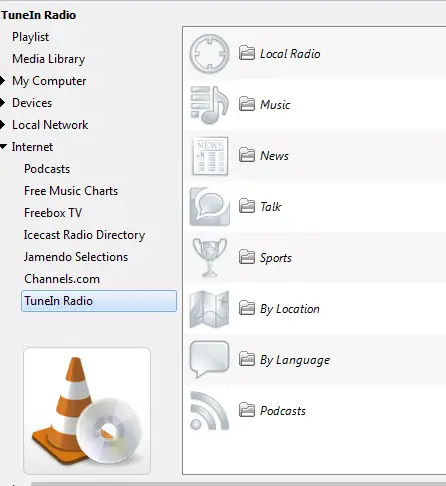
Task: Click the Music note icon
Action: coord(209,105)
